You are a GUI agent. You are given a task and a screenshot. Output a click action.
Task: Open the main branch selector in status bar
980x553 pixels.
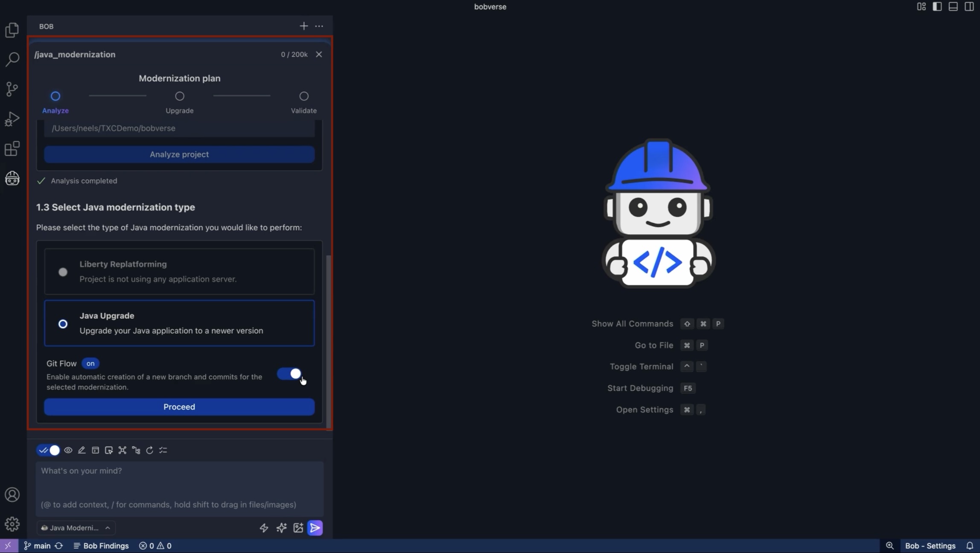click(38, 546)
